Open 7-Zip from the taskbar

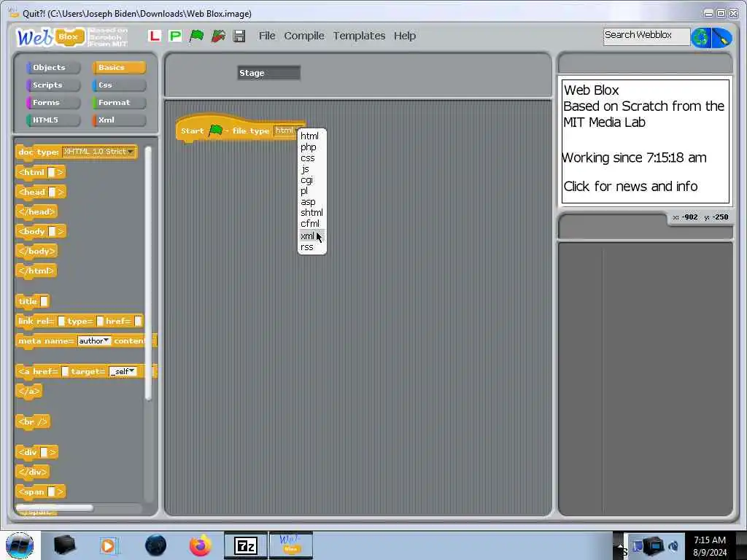[246, 545]
